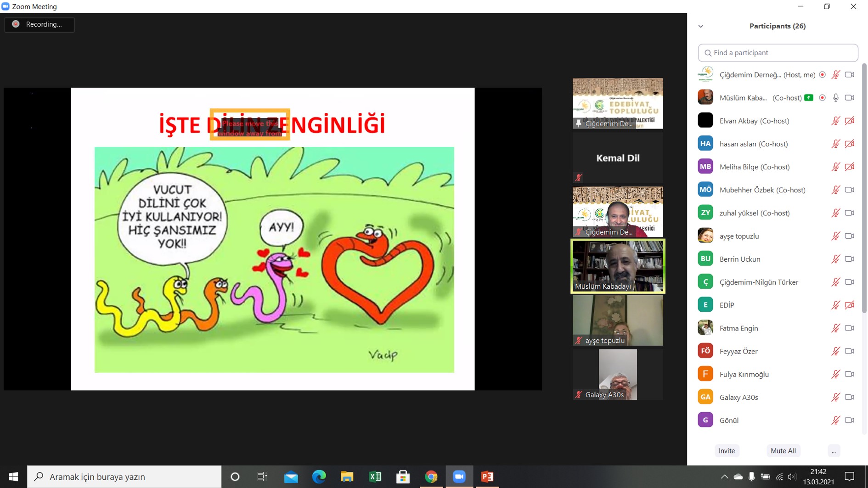Toggle hasan aslan's muted microphone icon

pyautogui.click(x=836, y=144)
